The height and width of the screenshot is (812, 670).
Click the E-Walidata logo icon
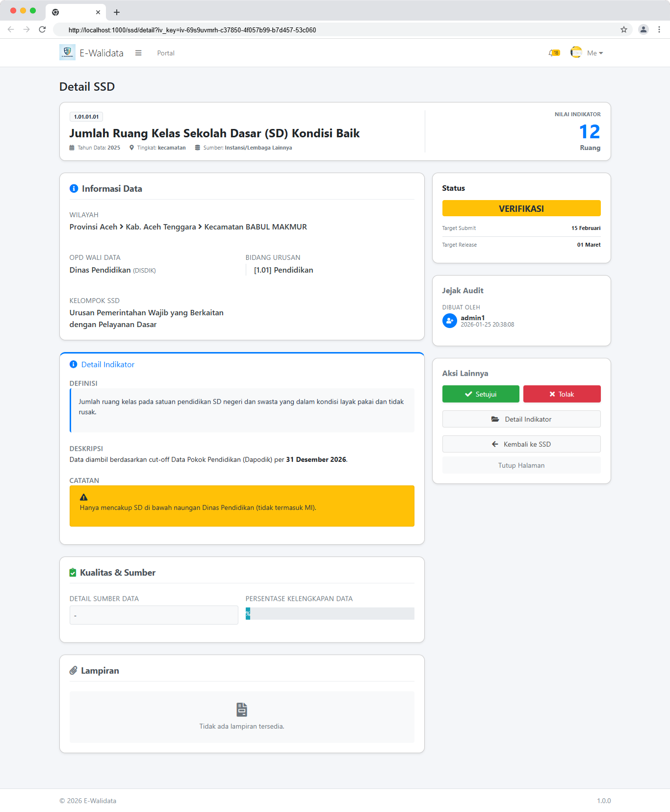point(67,52)
